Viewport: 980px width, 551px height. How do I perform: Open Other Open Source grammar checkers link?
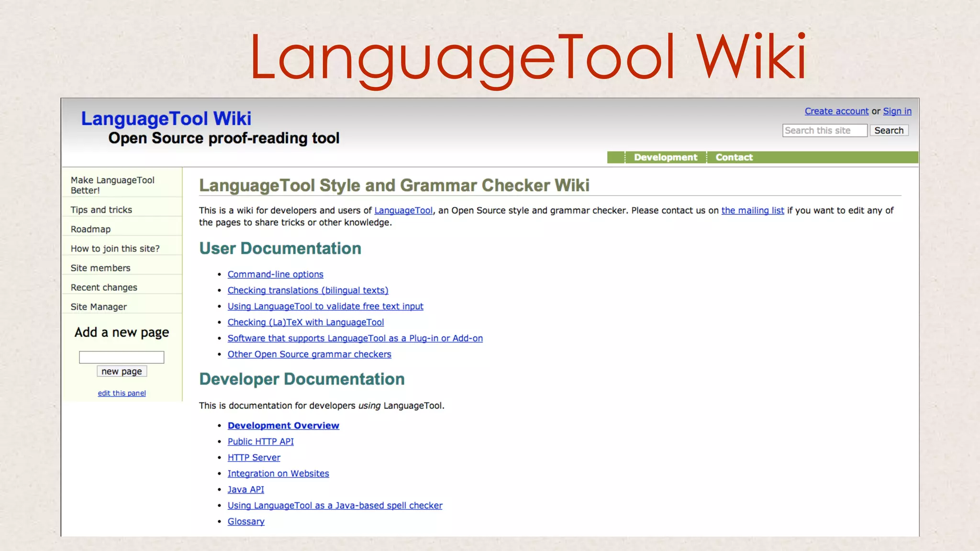coord(310,354)
